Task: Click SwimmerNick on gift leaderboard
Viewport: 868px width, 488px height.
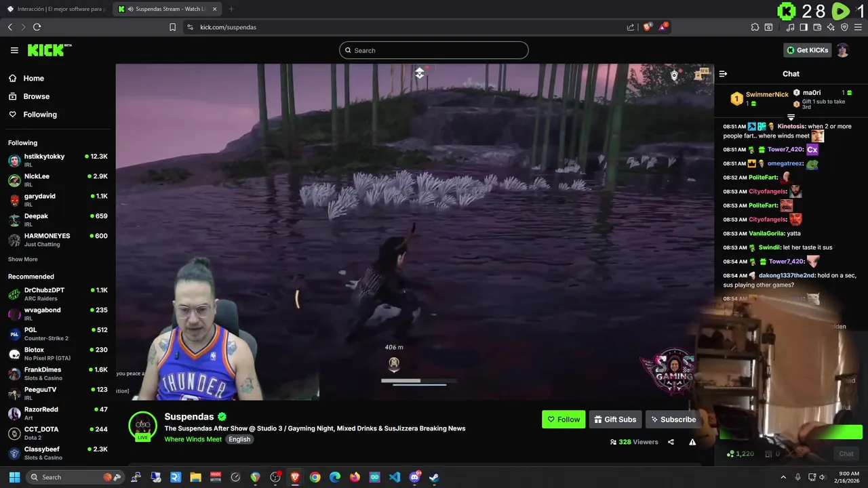Action: pyautogui.click(x=767, y=95)
